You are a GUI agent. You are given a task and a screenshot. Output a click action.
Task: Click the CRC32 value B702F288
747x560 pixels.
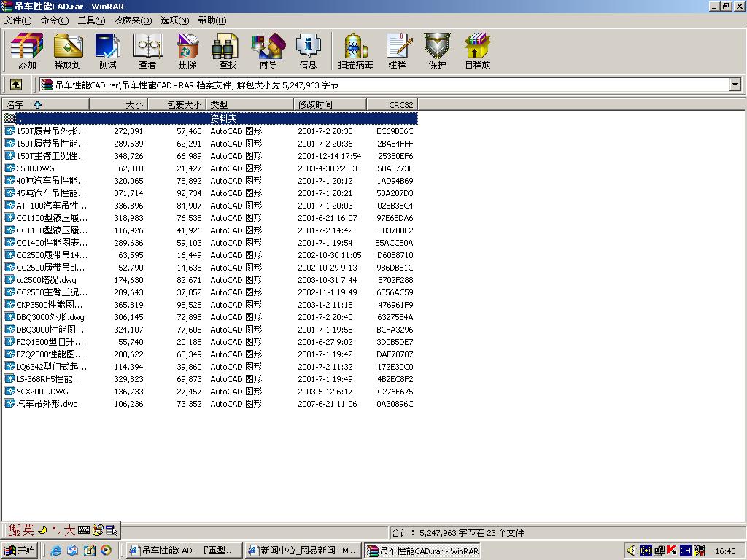[395, 280]
